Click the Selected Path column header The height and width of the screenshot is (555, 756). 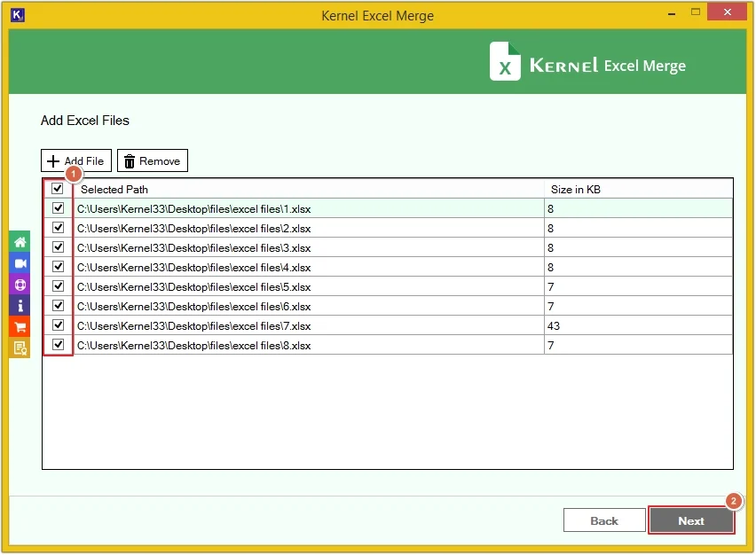(309, 190)
